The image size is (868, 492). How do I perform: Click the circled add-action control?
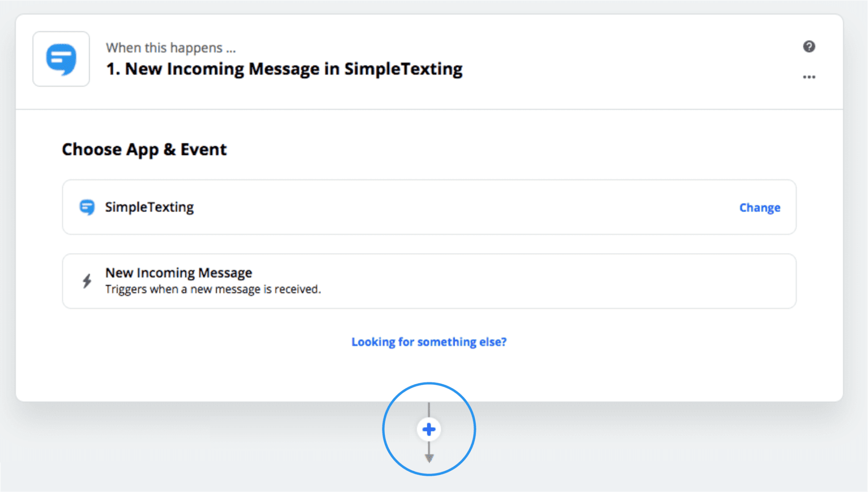(429, 429)
